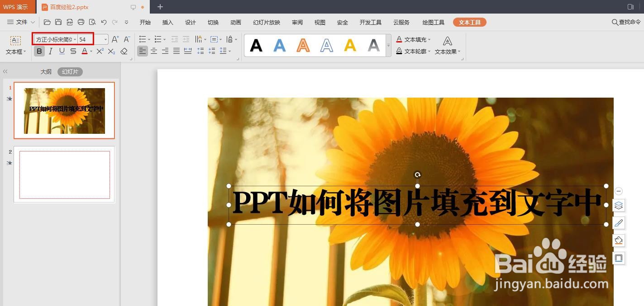
Task: Expand the font size dropdown arrow
Action: (x=106, y=39)
